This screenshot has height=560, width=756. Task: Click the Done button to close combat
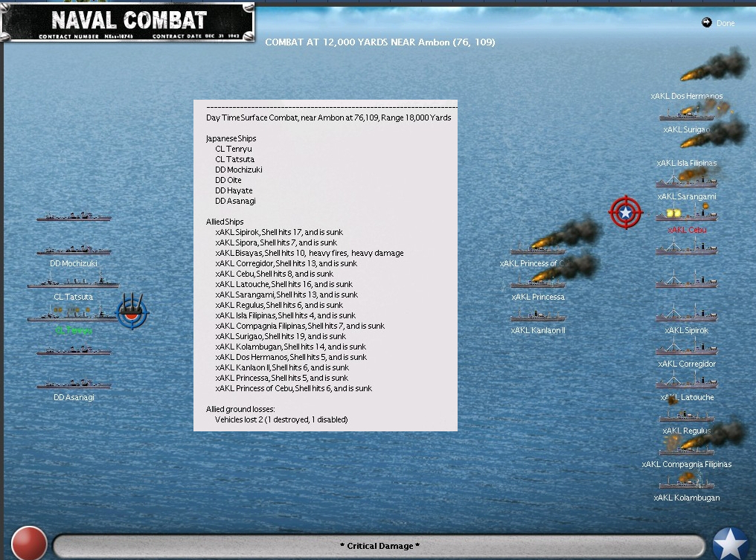pyautogui.click(x=718, y=22)
